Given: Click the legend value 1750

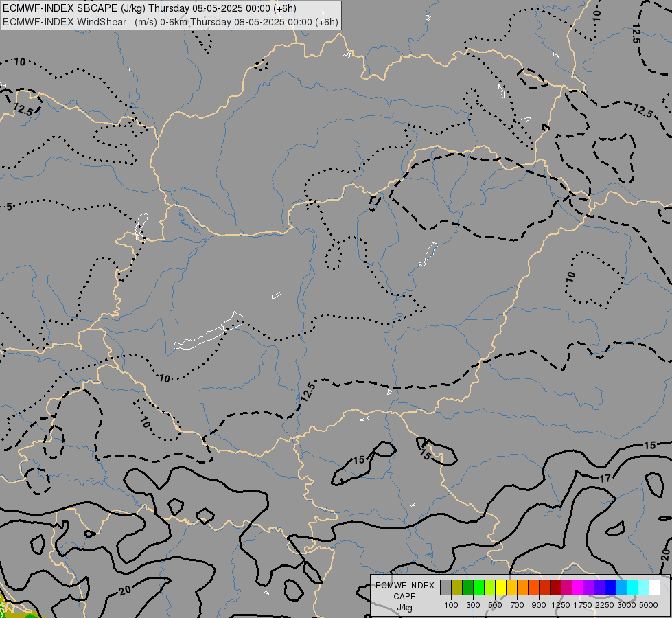Looking at the screenshot, I should pos(583,605).
